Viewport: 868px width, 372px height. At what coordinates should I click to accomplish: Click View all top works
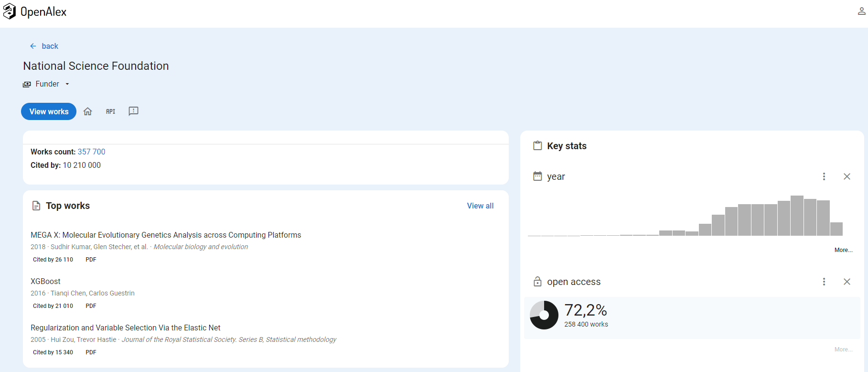(480, 206)
